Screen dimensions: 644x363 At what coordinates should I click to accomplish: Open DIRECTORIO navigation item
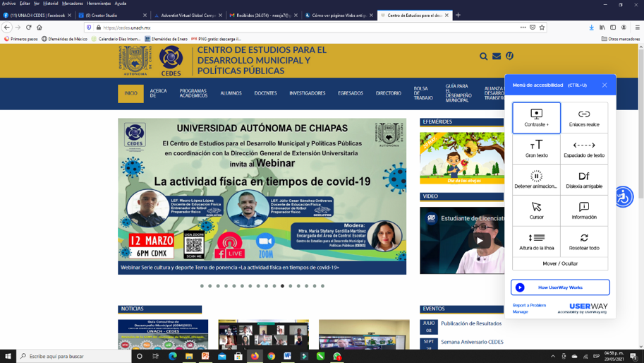(x=388, y=93)
